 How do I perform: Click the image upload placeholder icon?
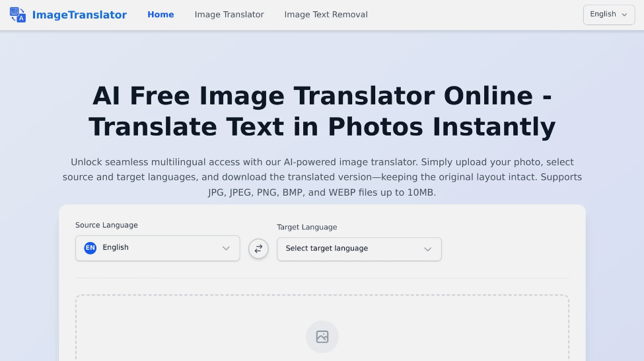[322, 337]
